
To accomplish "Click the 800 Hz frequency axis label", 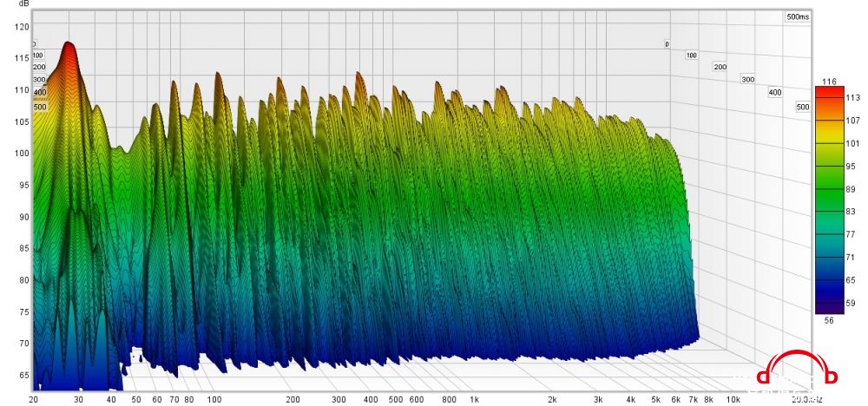I will point(449,400).
